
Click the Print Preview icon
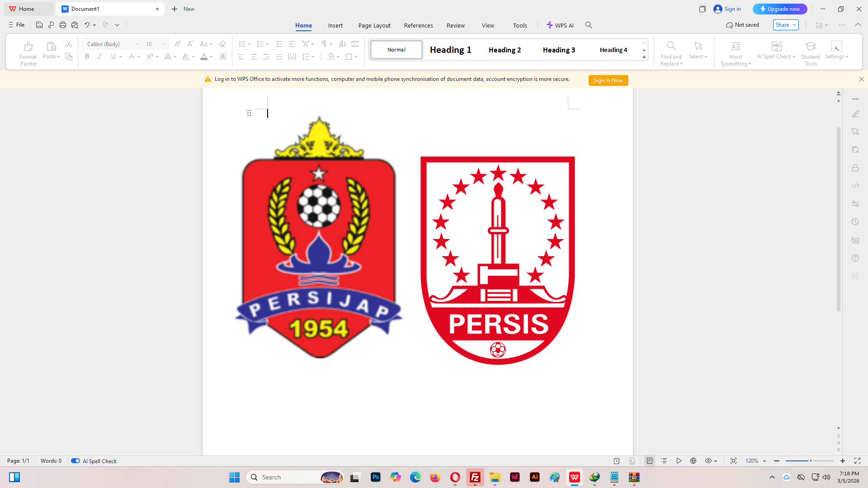(x=75, y=25)
